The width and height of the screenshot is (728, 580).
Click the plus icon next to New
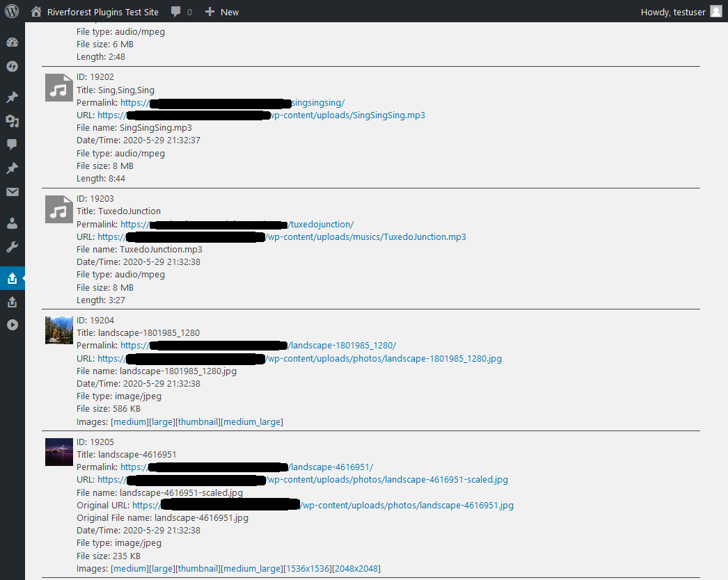(x=210, y=12)
